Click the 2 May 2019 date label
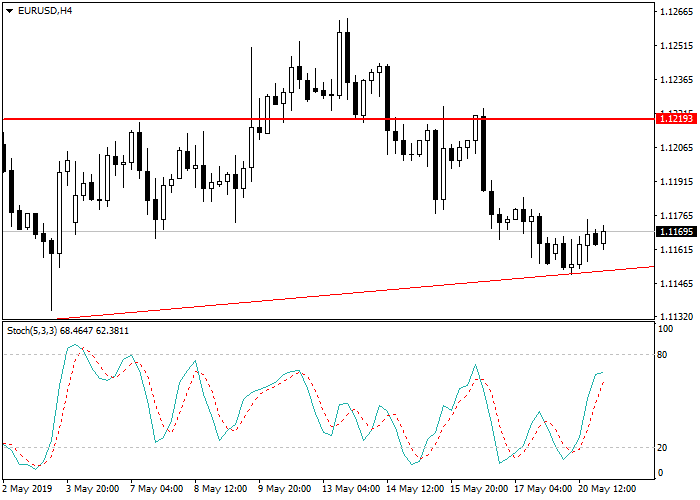This screenshot has width=700, height=500. 25,489
